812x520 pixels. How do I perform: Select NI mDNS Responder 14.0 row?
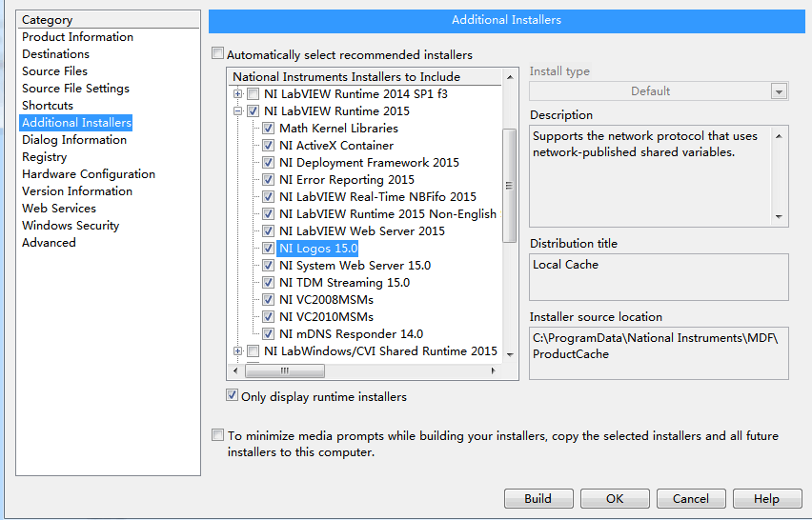tap(351, 333)
